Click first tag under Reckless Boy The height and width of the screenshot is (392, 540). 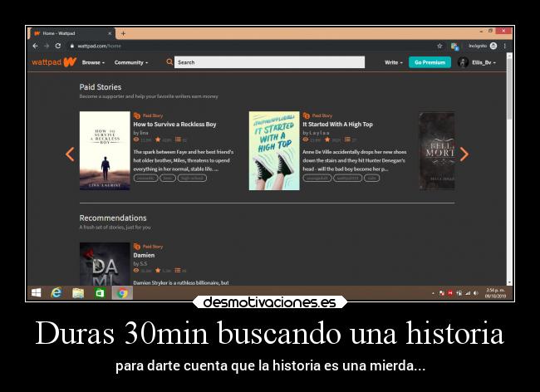pyautogui.click(x=145, y=178)
